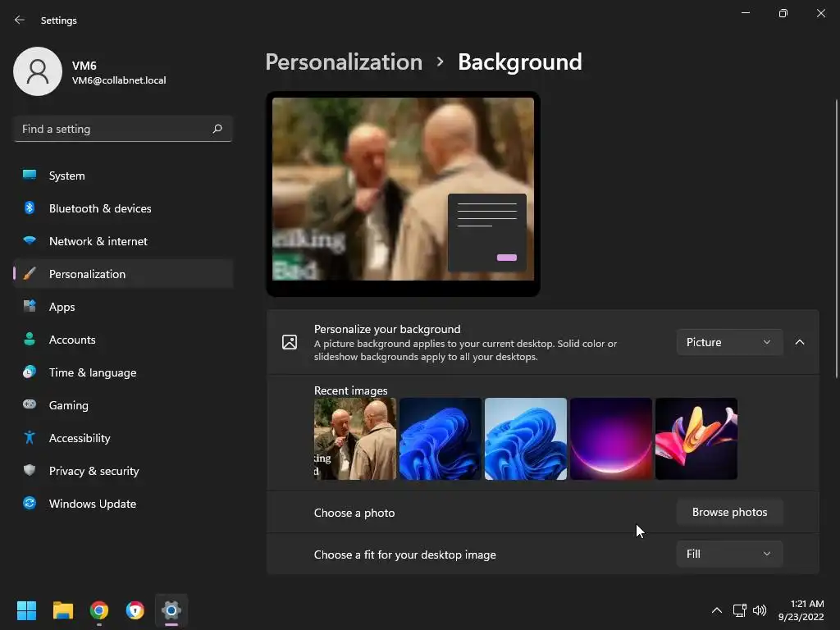This screenshot has width=840, height=630.
Task: Choose the dark blue bloom wallpaper
Action: click(440, 439)
